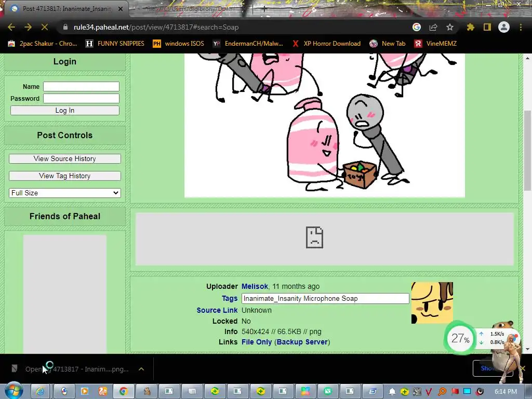Open the browser side panel

487,27
